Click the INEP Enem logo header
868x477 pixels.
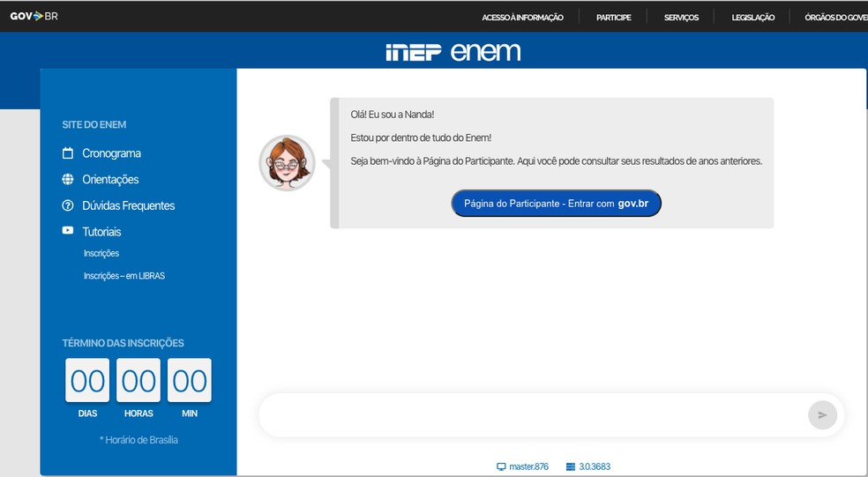453,52
